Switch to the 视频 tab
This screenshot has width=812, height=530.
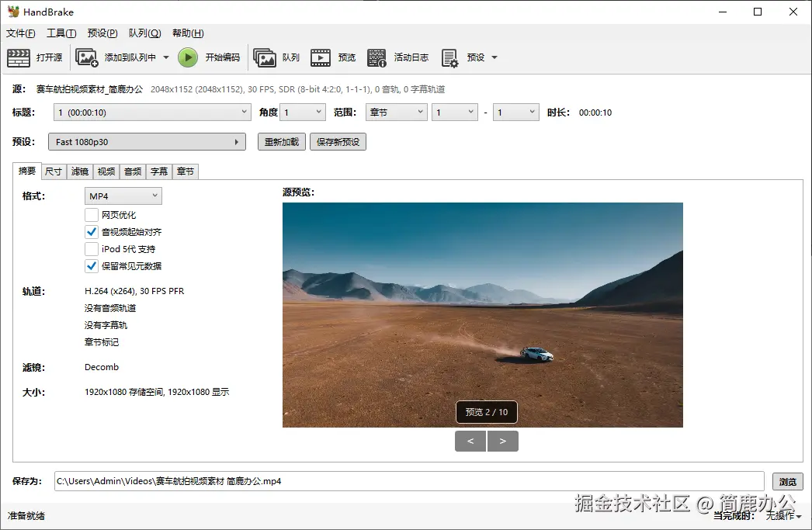tap(106, 171)
